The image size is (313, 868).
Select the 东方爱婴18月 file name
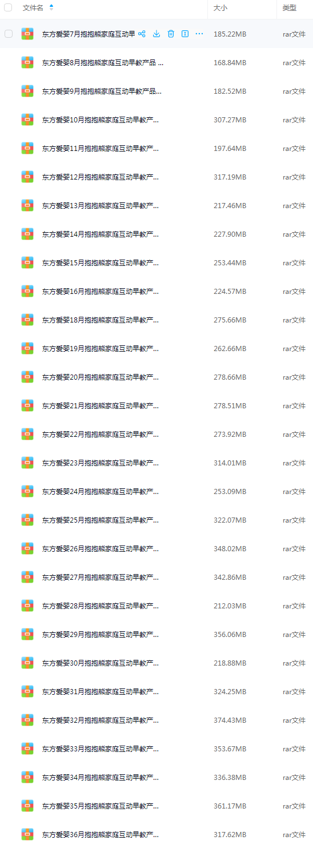pos(101,320)
